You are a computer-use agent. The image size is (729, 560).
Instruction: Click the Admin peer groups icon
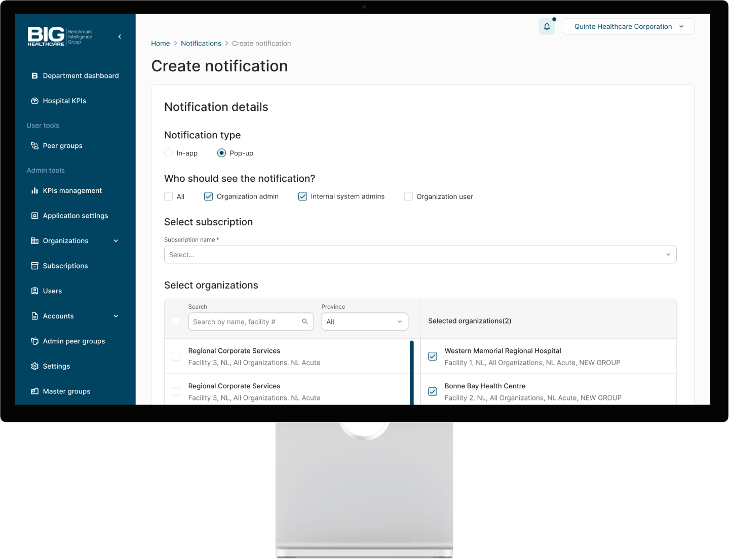click(x=34, y=341)
